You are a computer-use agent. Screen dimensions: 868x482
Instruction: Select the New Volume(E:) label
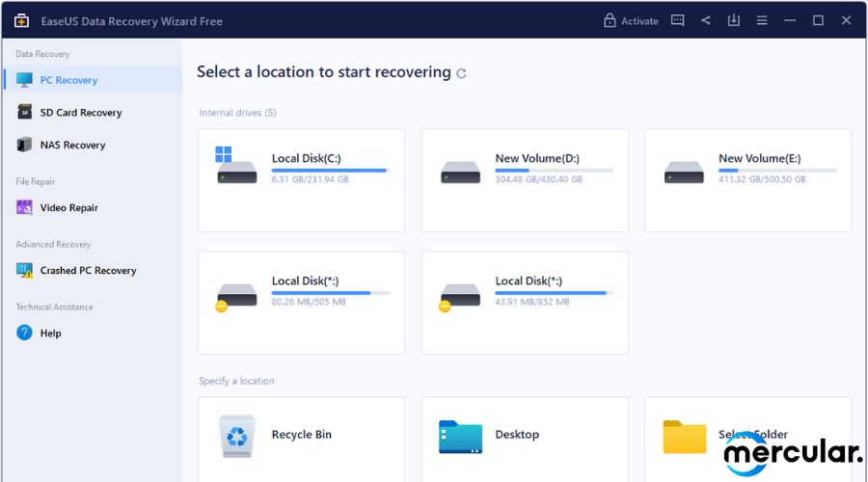[x=760, y=158]
